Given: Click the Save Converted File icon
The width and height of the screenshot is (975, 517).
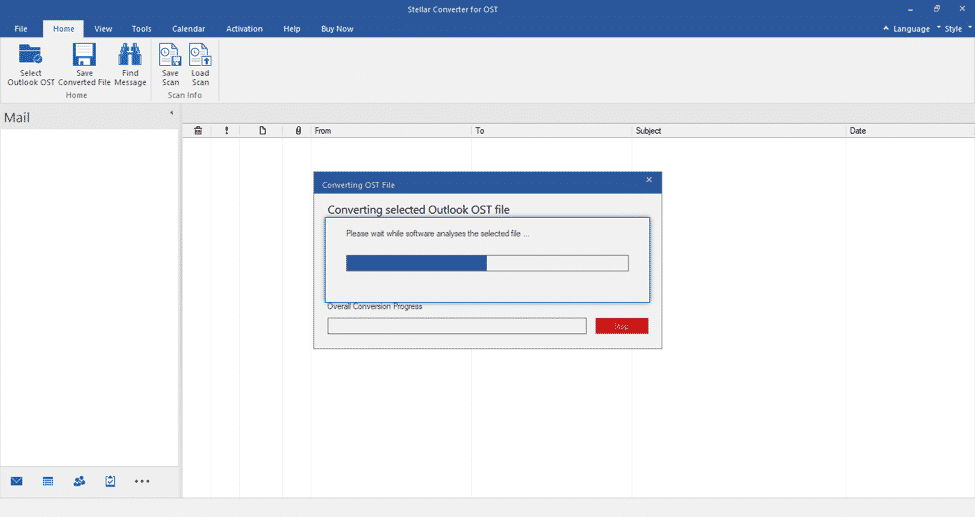Looking at the screenshot, I should (x=84, y=55).
